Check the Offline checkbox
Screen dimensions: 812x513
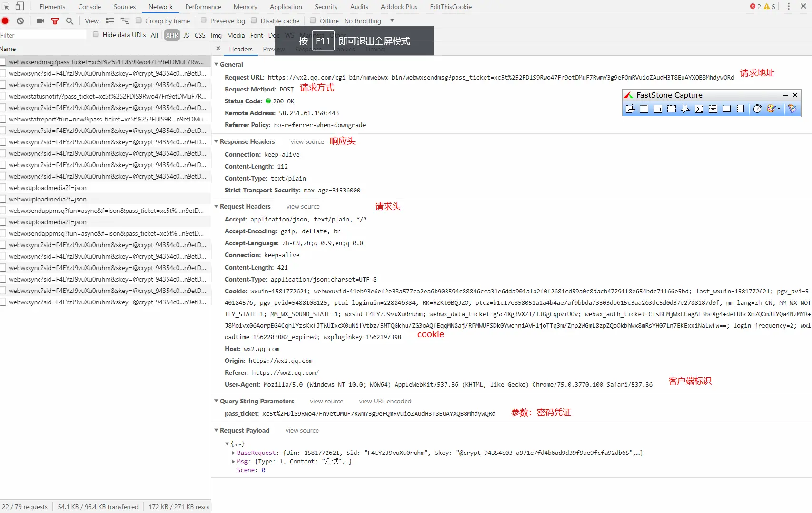313,20
